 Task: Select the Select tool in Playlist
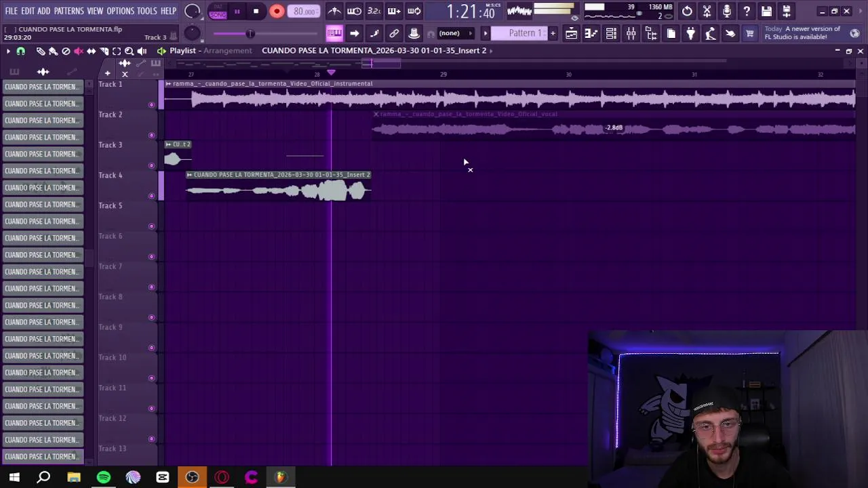click(117, 51)
